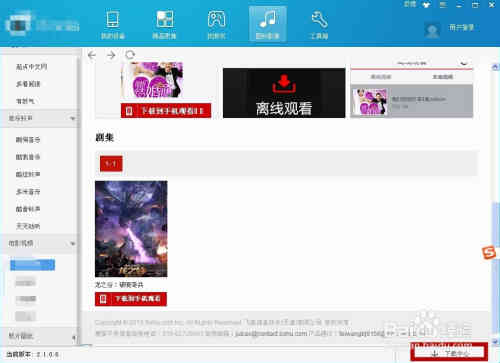The width and height of the screenshot is (500, 363).
Task: Open 多米音乐 in the sidebar
Action: [28, 192]
